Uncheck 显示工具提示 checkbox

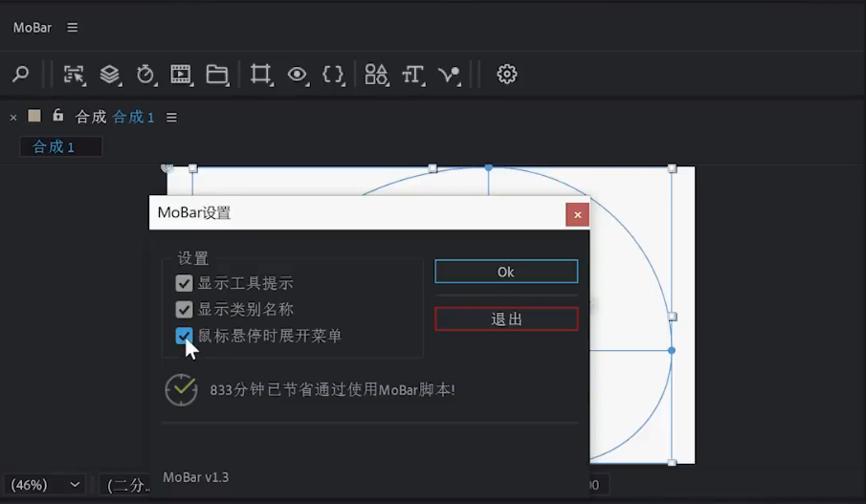184,283
